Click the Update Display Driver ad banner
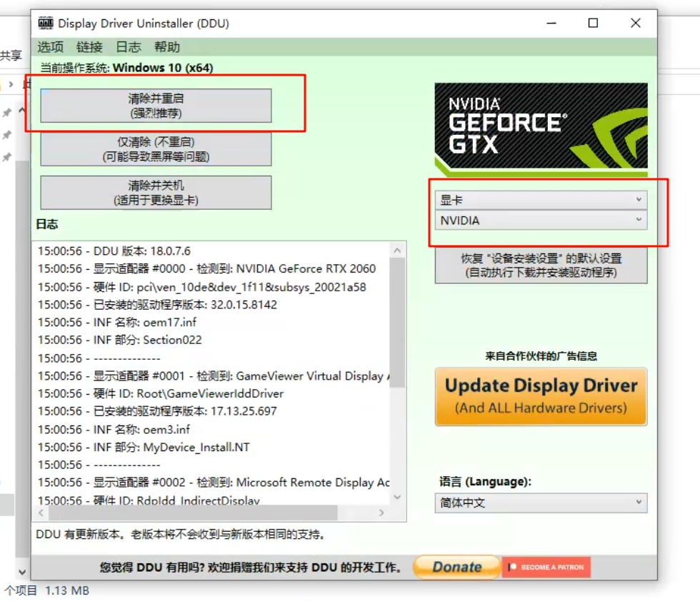700x601 pixels. [541, 397]
